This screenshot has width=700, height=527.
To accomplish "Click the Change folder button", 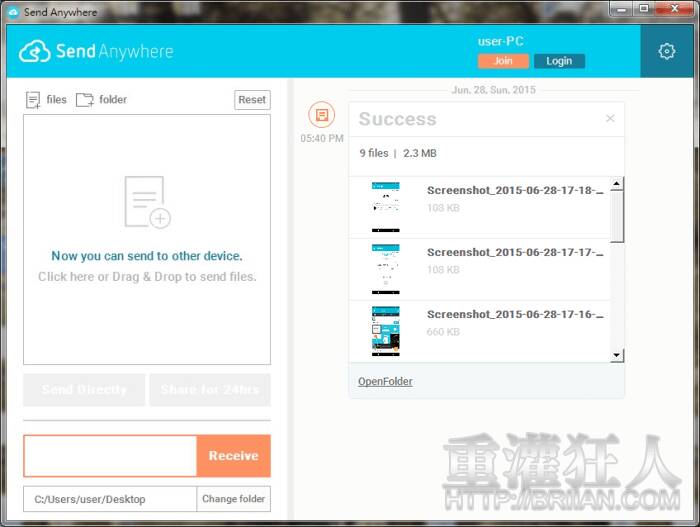I will (233, 499).
